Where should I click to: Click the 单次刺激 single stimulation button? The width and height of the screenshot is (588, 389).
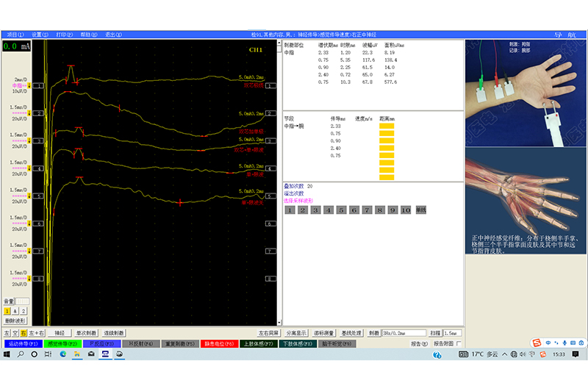[86, 333]
